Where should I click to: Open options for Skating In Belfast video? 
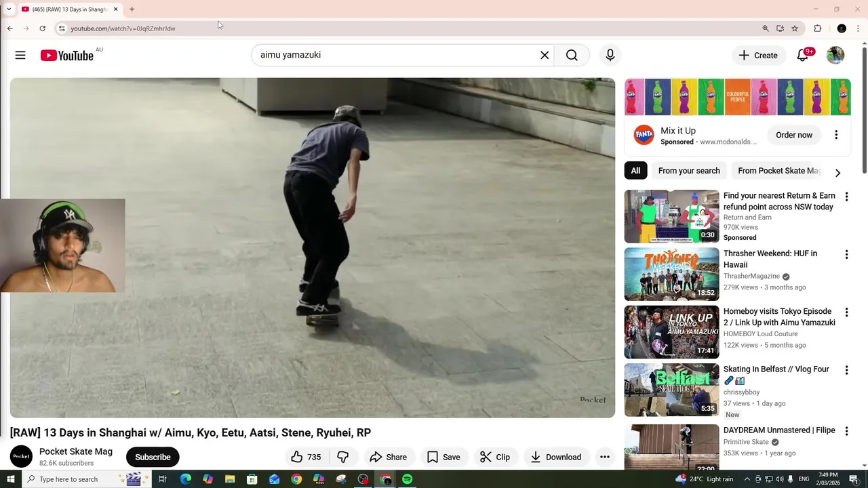pyautogui.click(x=846, y=370)
